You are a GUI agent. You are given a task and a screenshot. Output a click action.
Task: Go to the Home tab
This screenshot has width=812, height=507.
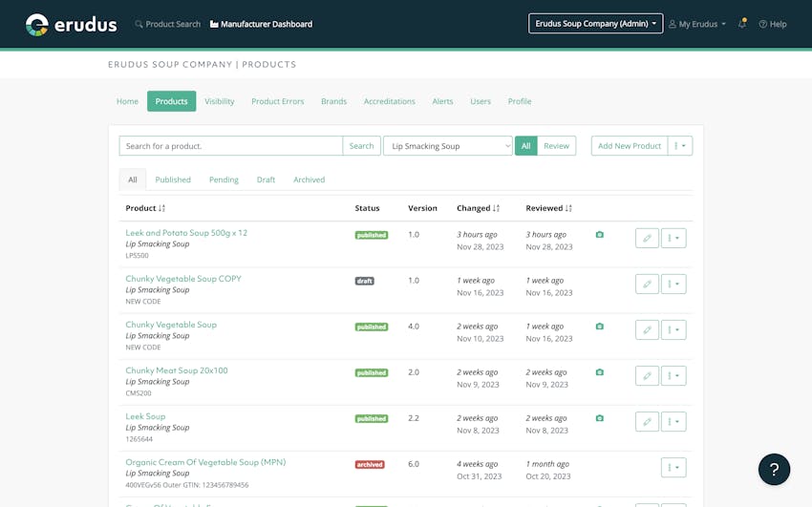[x=127, y=101]
